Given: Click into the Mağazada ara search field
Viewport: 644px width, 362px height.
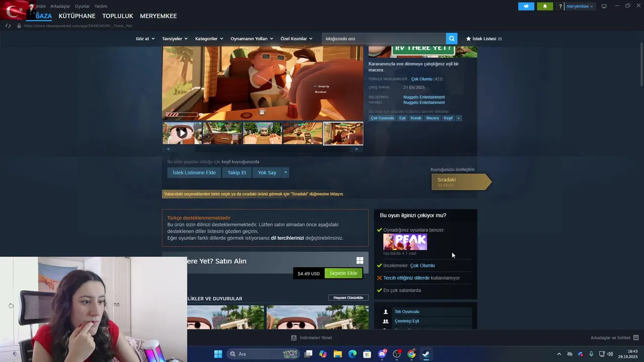Looking at the screenshot, I should pyautogui.click(x=384, y=39).
